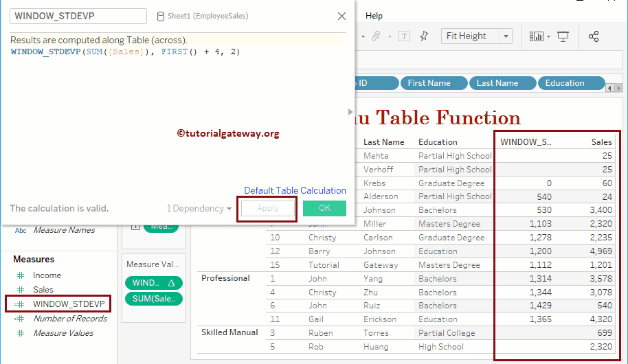628x364 pixels.
Task: Click the WINDOW_S.. column header
Action: pyautogui.click(x=526, y=142)
